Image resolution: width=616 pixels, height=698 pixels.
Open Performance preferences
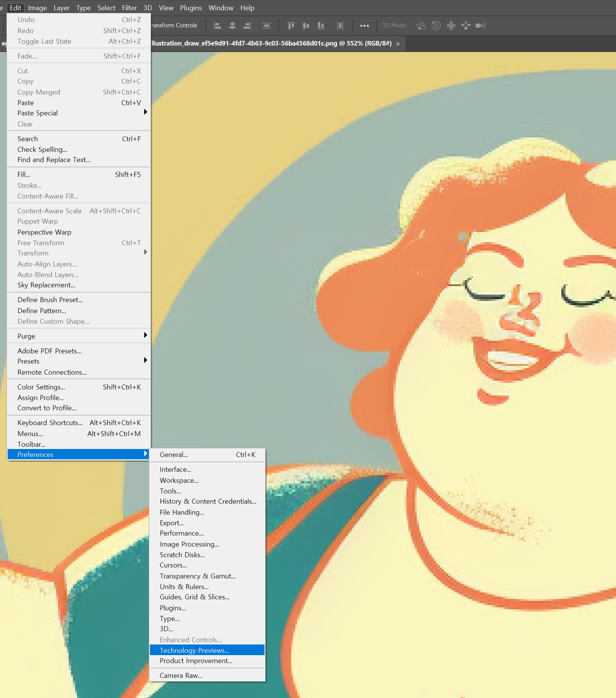[x=207, y=533]
